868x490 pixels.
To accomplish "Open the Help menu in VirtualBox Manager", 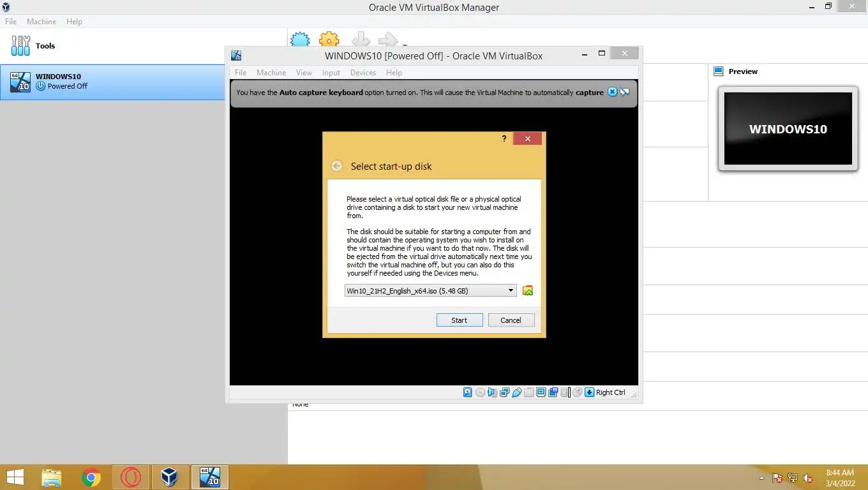I will pos(74,22).
